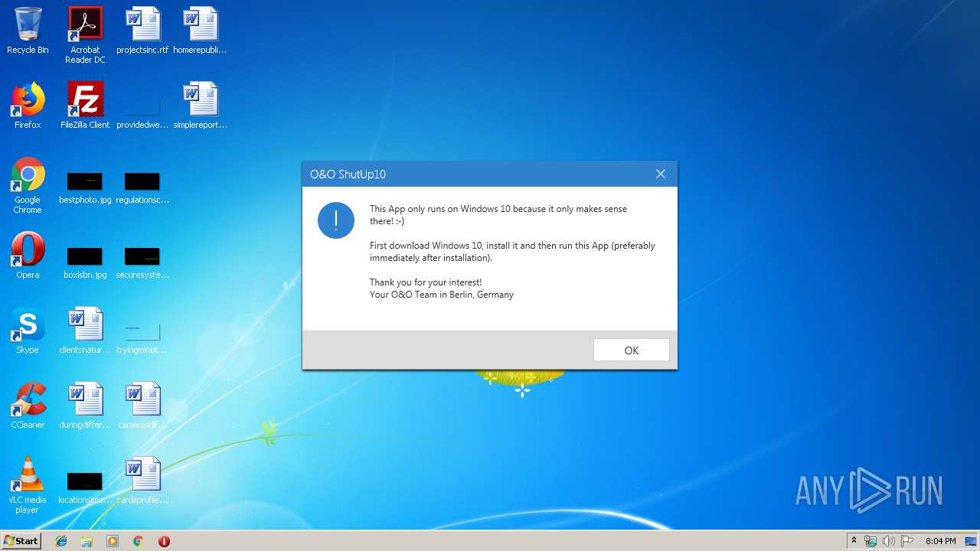Select the clientsnatur... Word document
Viewport: 980px width, 551px height.
point(85,331)
